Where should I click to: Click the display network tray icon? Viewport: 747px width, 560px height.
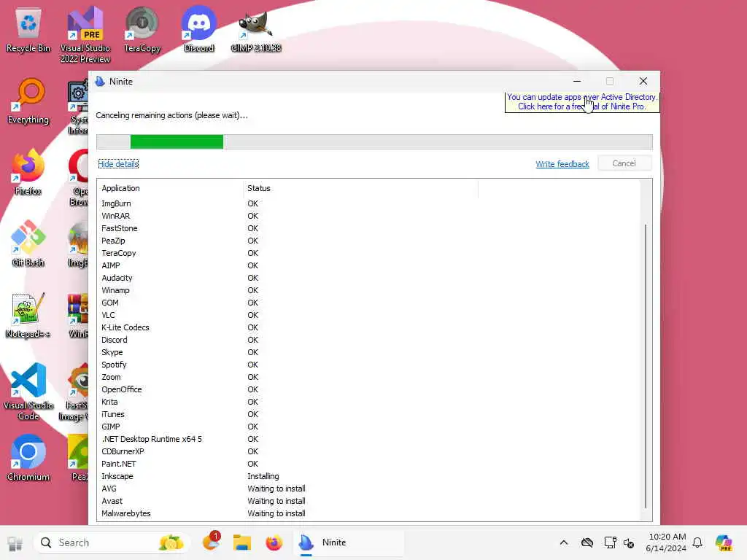coord(610,542)
